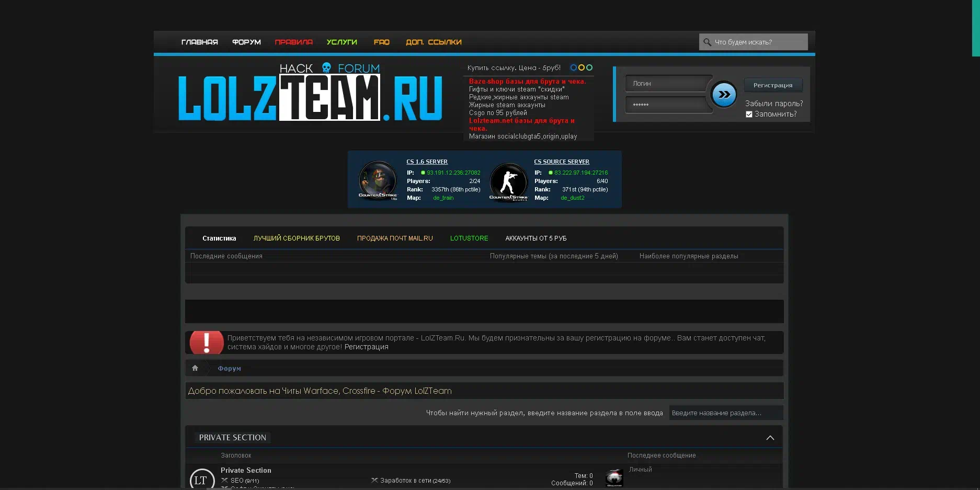The height and width of the screenshot is (490, 980).
Task: Click the icon beside SEO subforum
Action: tap(224, 480)
